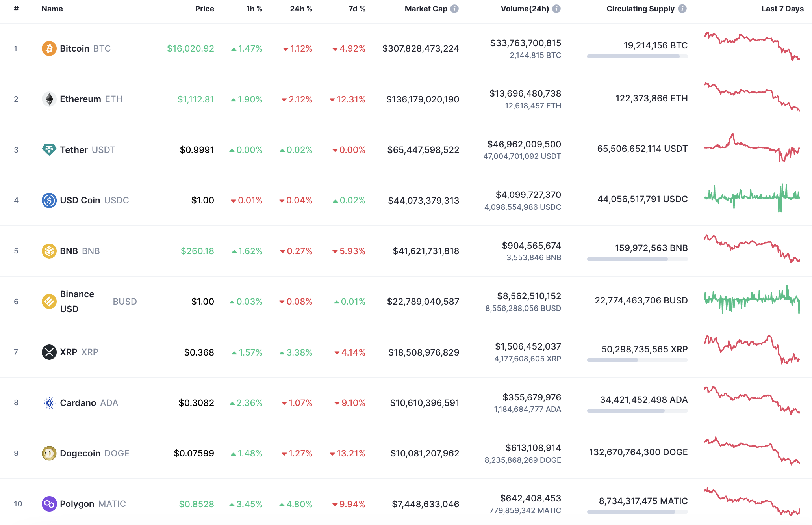This screenshot has width=812, height=525.
Task: Select the Cardano ADA logo
Action: (49, 402)
